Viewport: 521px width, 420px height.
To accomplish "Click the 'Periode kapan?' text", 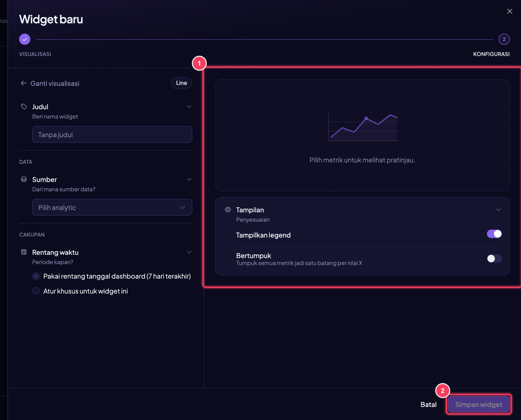I will point(52,262).
